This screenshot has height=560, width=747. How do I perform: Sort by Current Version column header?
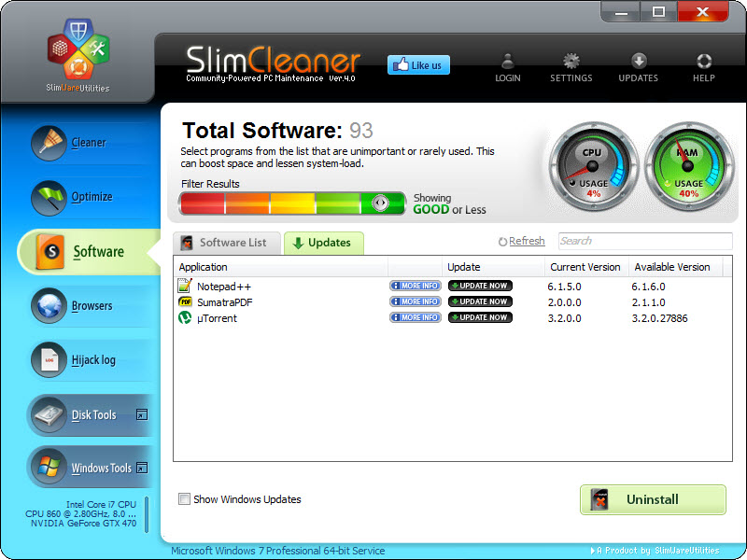tap(586, 267)
